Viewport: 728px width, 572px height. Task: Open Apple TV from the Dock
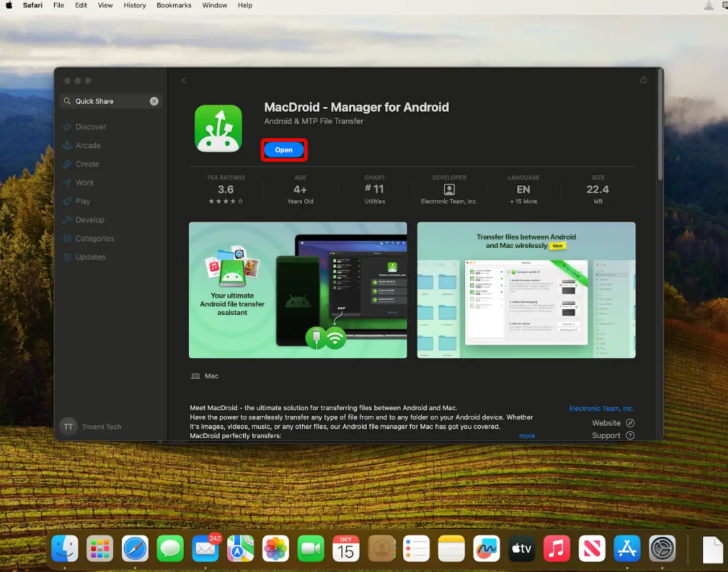pos(522,548)
